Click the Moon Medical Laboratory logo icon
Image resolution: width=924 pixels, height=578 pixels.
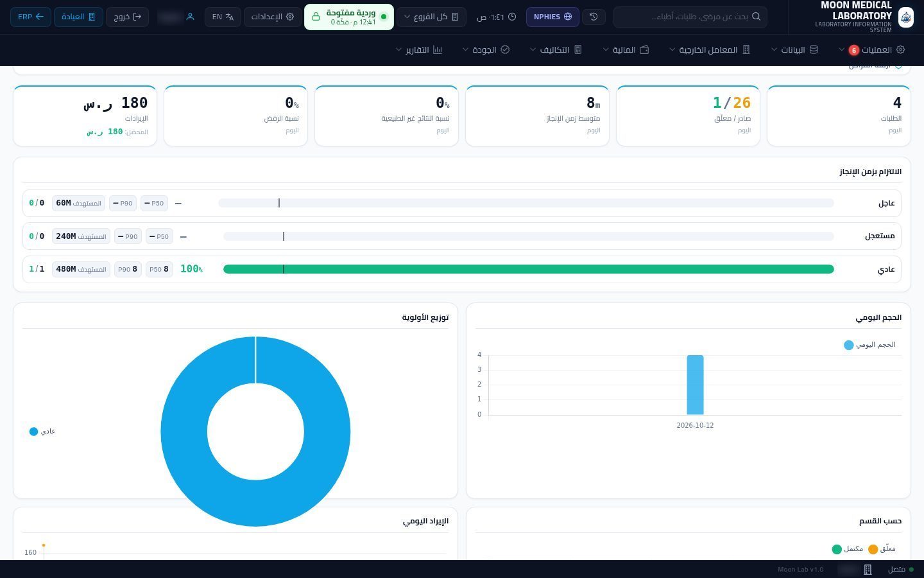click(905, 17)
